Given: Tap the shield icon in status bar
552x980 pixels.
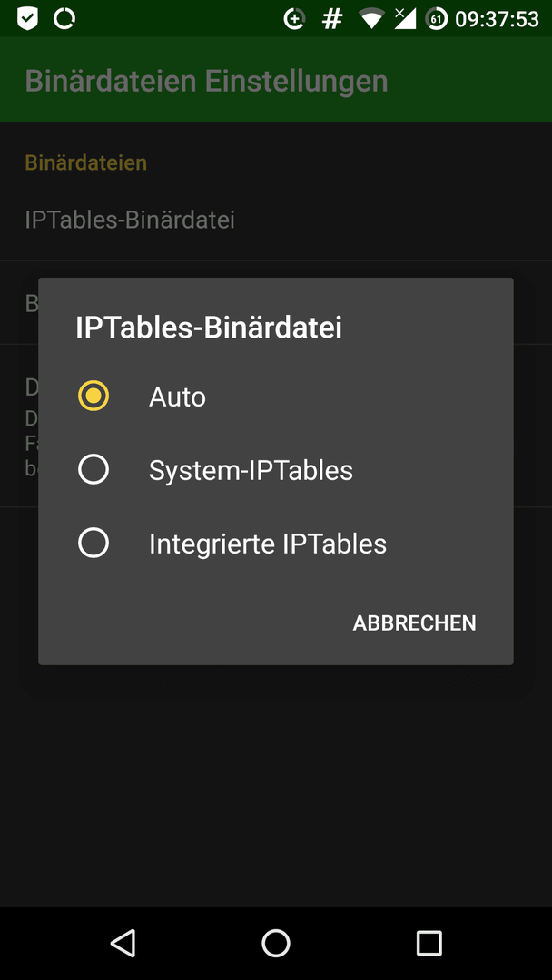Looking at the screenshot, I should pos(27,19).
